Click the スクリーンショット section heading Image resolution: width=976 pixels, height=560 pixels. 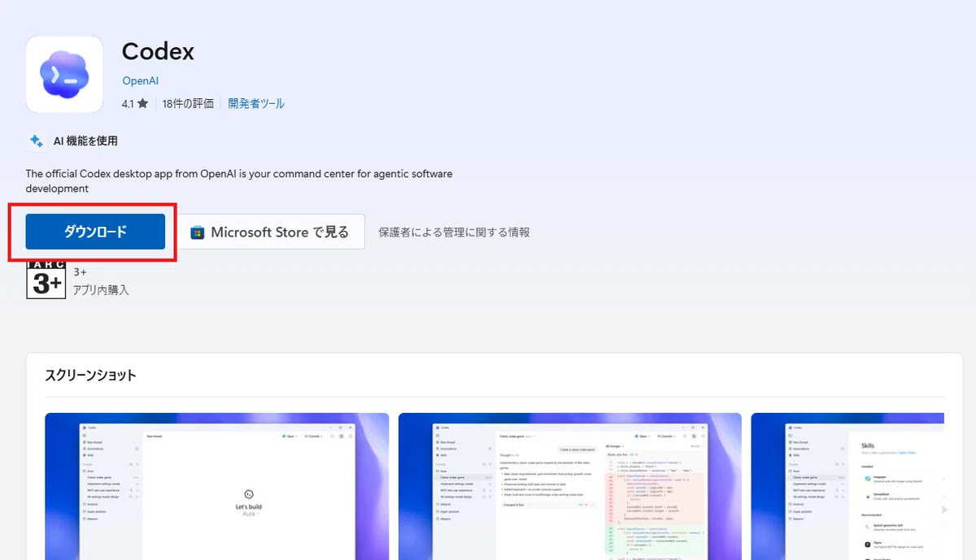tap(90, 376)
